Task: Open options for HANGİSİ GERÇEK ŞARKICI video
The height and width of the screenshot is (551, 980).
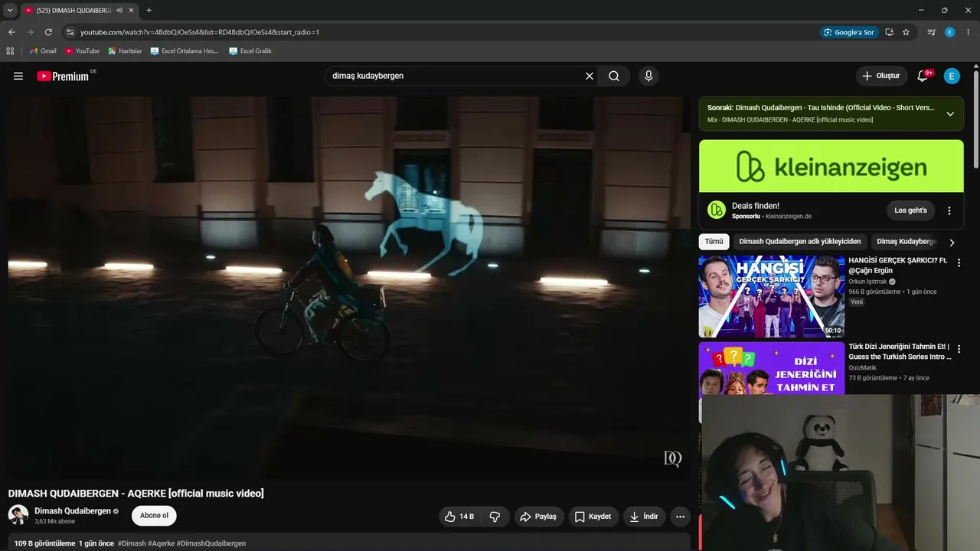Action: [x=959, y=262]
